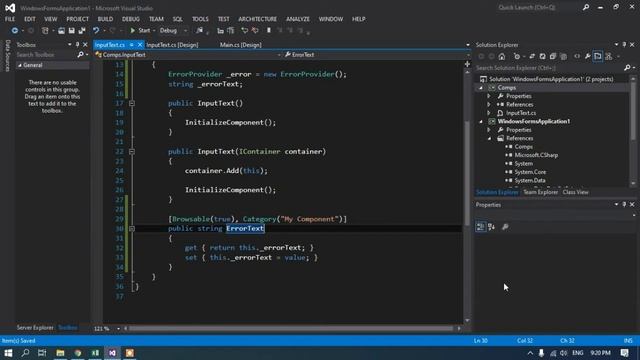Screen dimensions: 640x360
Task: Click the Save All toolbar icon
Action: coord(82,31)
